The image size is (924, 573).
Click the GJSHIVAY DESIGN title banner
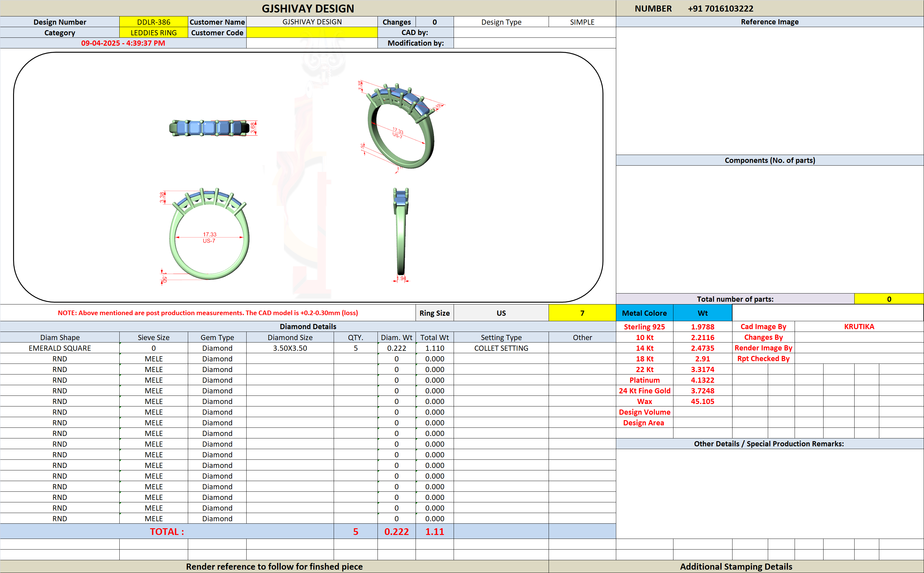307,8
